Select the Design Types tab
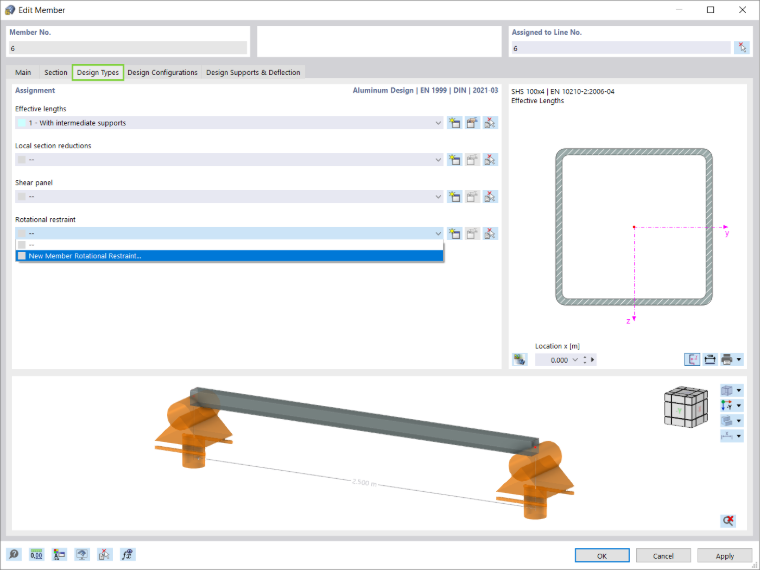Image resolution: width=760 pixels, height=570 pixels. click(x=98, y=72)
